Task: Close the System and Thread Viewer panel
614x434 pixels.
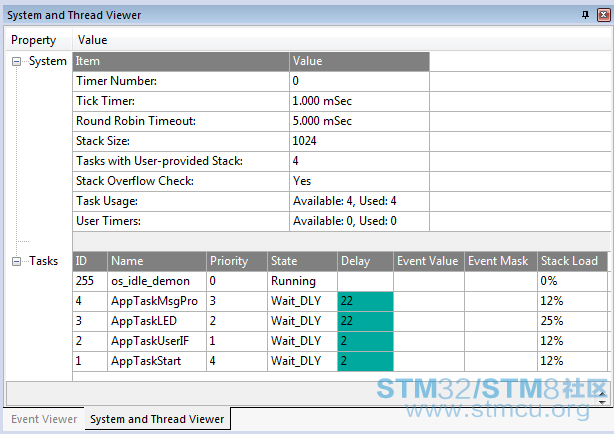Action: click(603, 15)
